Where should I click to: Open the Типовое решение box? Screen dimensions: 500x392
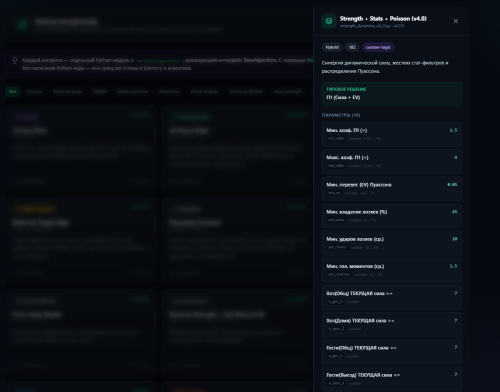tap(392, 94)
